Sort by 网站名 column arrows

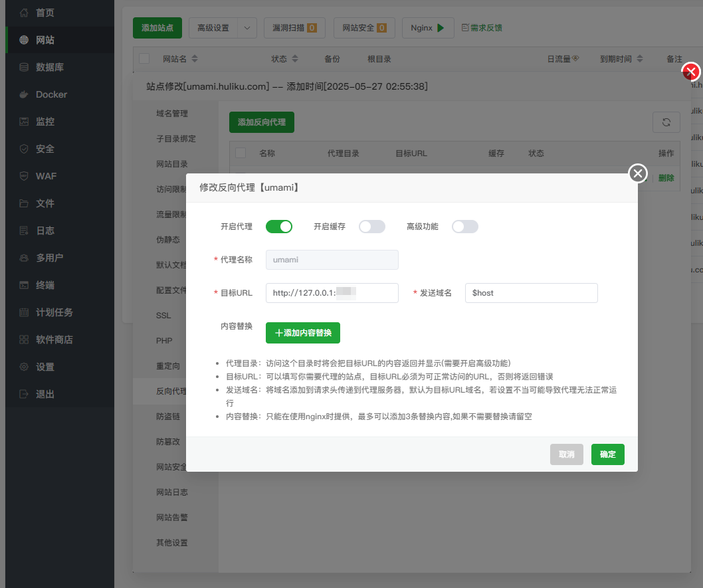point(194,59)
